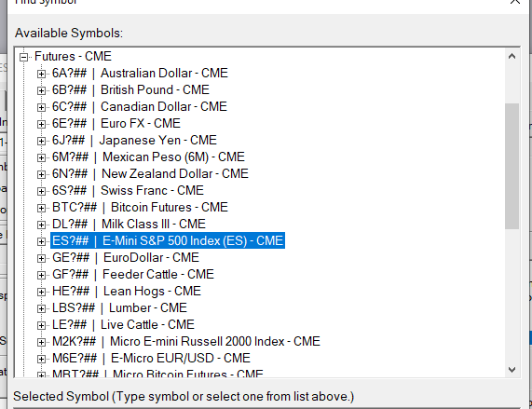Expand the LE?## Live Cattle node
The height and width of the screenshot is (409, 532).
point(41,325)
